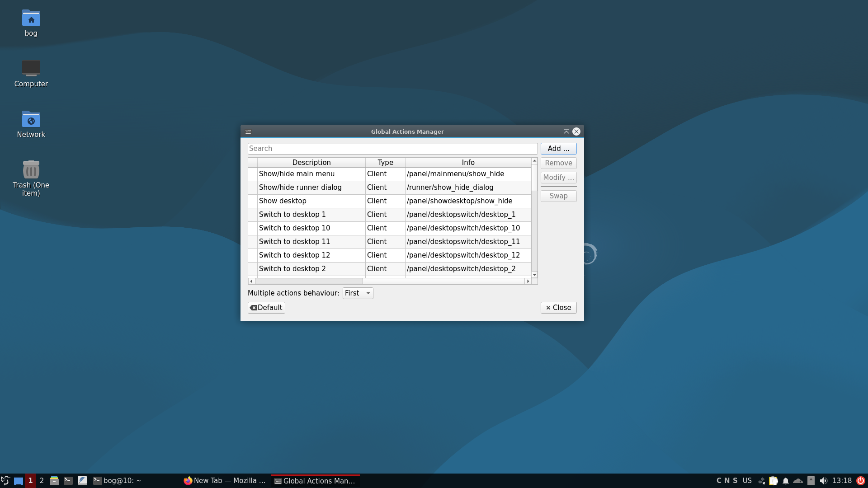Open the Multiple actions behaviour dropdown
Viewport: 868px width, 488px height.
pyautogui.click(x=357, y=293)
